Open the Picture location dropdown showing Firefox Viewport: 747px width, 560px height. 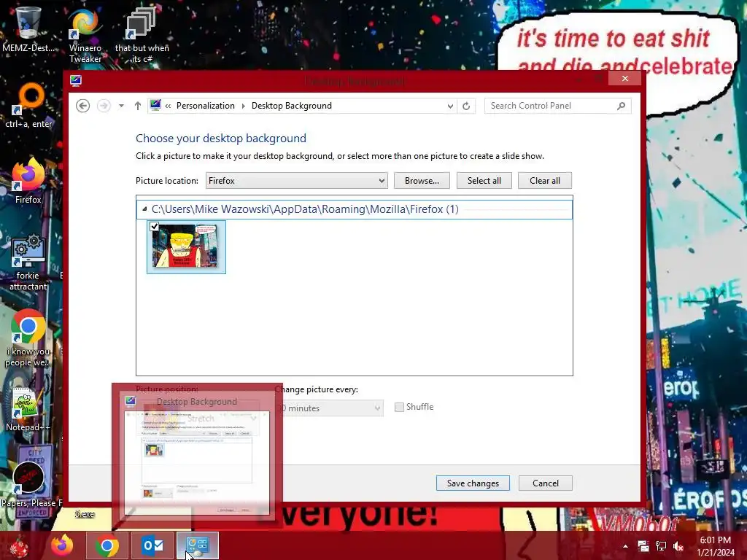click(297, 181)
